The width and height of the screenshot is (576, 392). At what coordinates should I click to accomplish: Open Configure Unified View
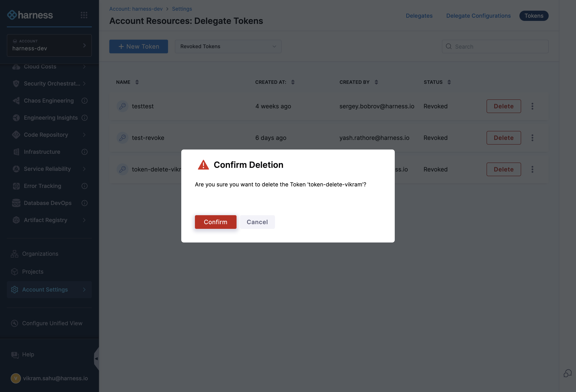47,323
